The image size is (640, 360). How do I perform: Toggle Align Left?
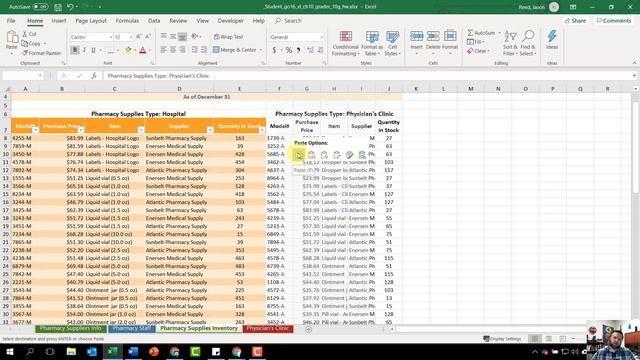tap(163, 50)
